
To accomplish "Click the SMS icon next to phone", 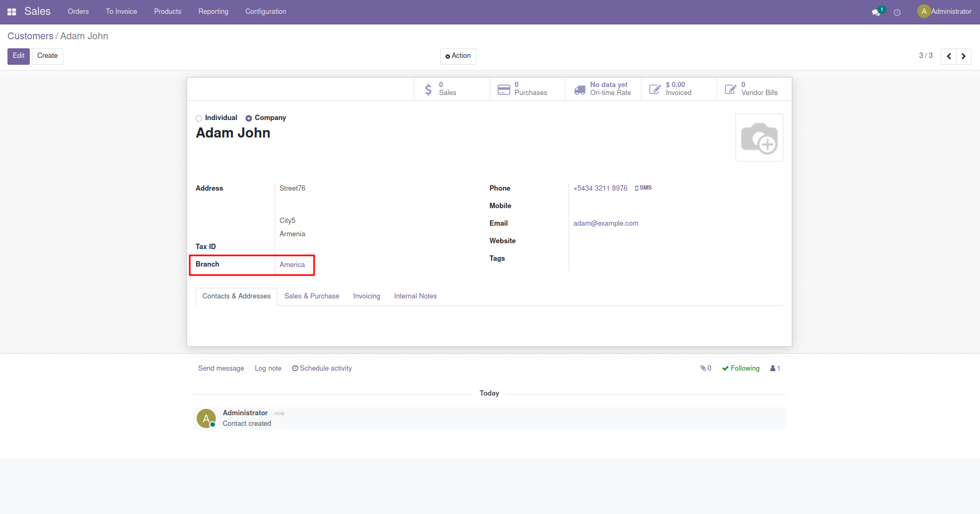I will 643,188.
